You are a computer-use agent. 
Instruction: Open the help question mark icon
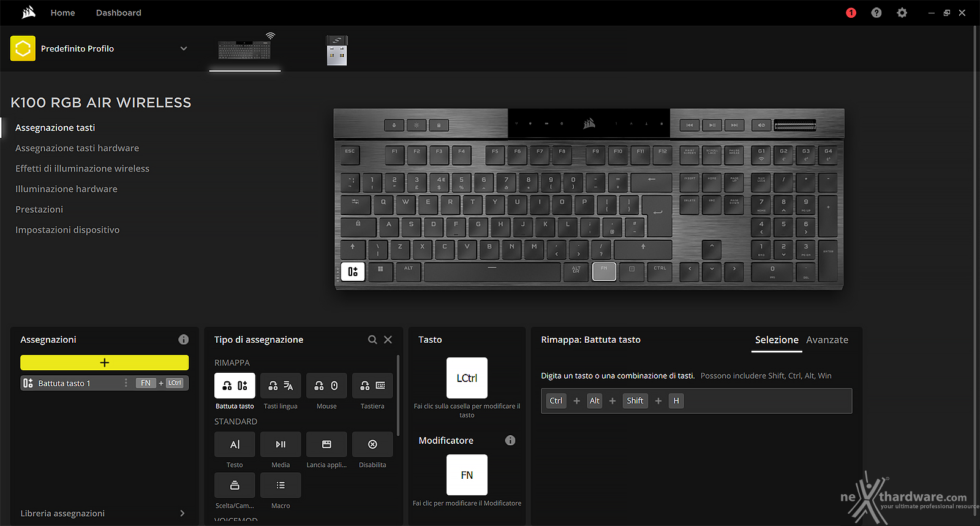click(876, 13)
